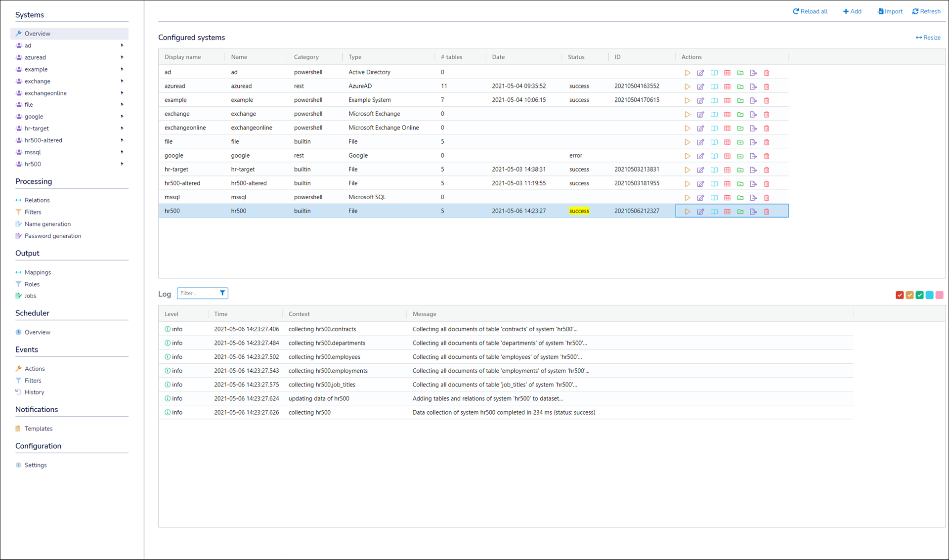949x560 pixels.
Task: Click the Import button at top
Action: pyautogui.click(x=890, y=11)
